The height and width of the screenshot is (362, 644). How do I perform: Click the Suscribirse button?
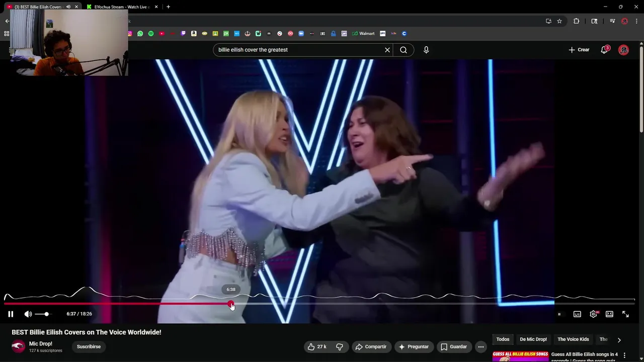[x=89, y=346]
